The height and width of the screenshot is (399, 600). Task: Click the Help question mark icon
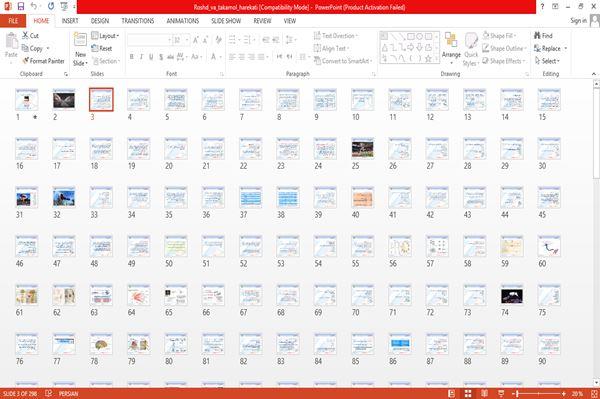(542, 7)
